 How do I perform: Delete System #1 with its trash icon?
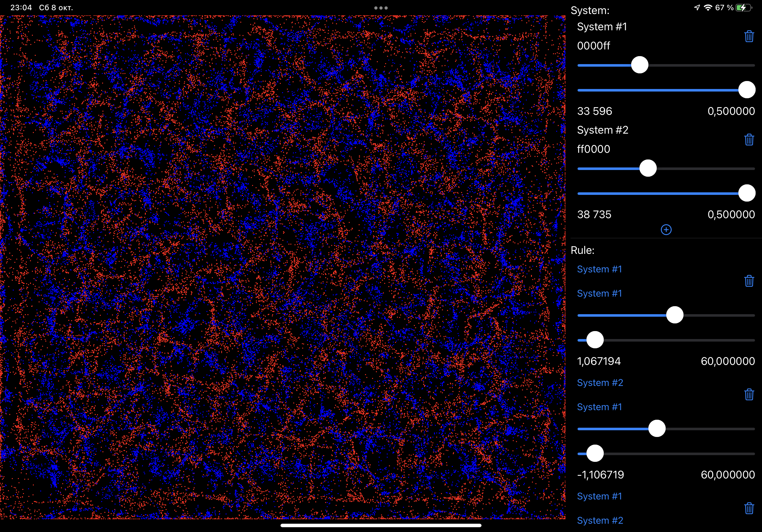pos(749,36)
